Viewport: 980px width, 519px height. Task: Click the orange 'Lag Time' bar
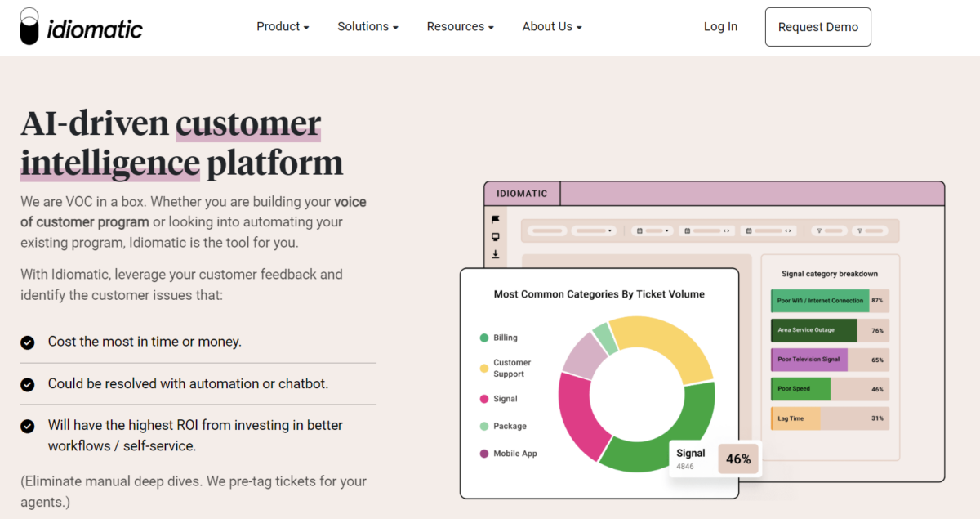point(795,418)
